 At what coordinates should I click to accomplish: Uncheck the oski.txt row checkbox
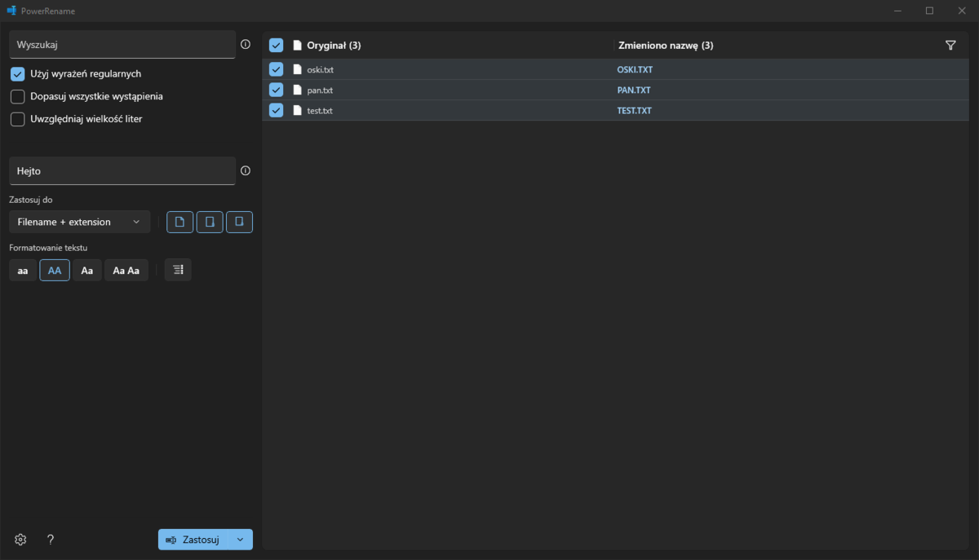[x=276, y=69]
